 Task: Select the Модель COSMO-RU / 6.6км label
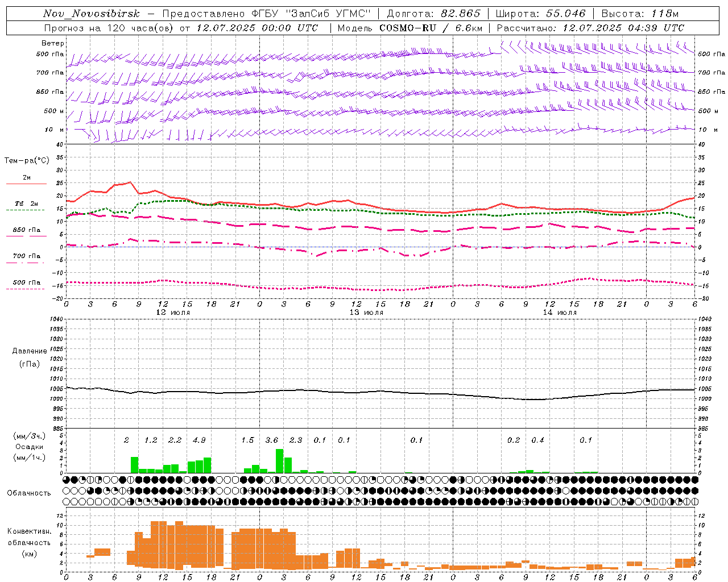410,28
